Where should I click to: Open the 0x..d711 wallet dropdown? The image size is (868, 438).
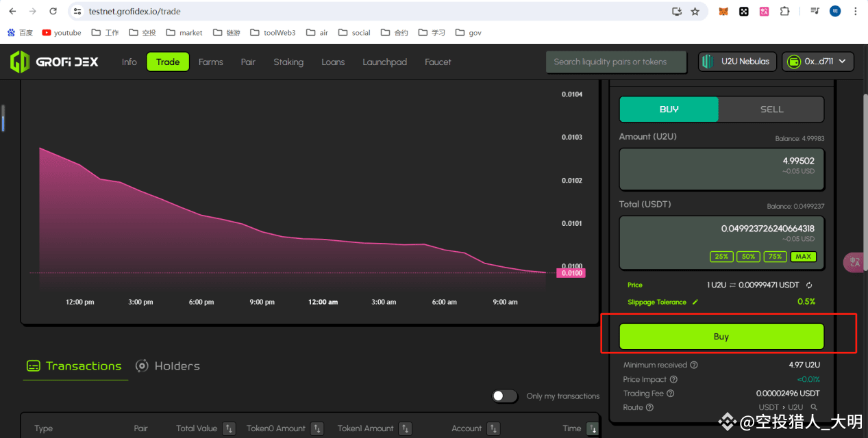tap(818, 62)
